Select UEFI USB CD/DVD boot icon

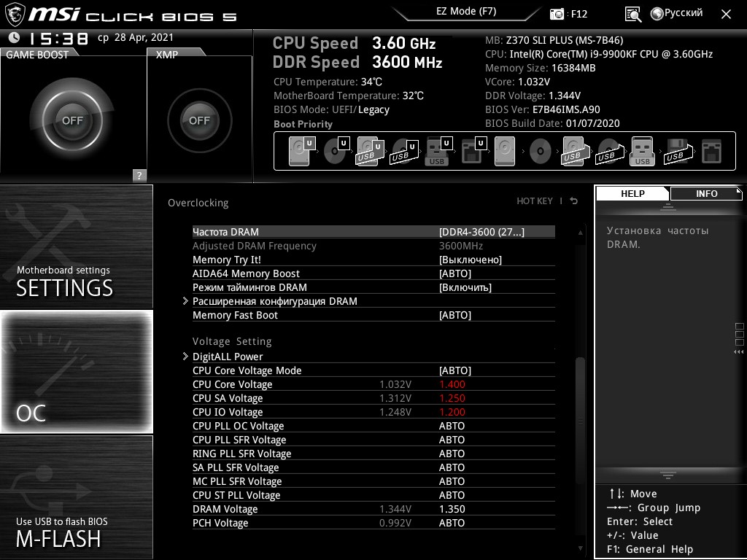[x=404, y=151]
